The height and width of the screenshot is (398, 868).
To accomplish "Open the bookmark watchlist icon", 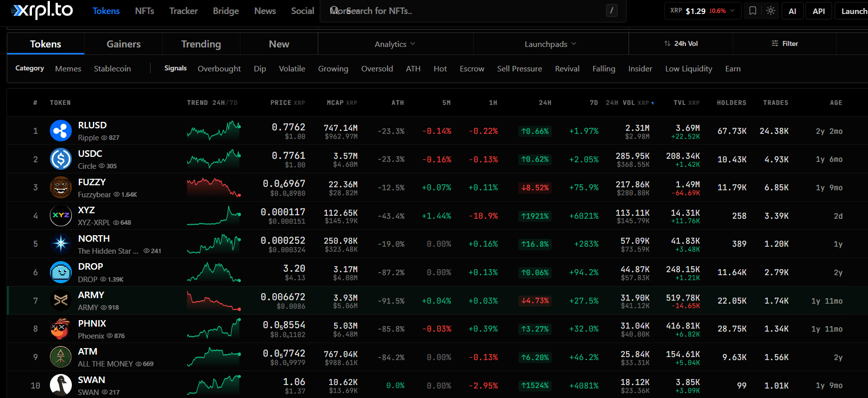I will [753, 10].
